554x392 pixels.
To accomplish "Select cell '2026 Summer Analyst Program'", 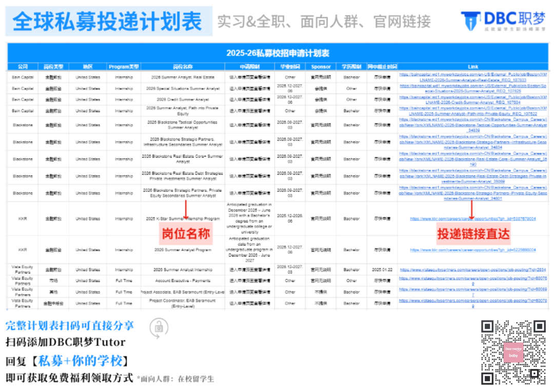I will tap(183, 250).
